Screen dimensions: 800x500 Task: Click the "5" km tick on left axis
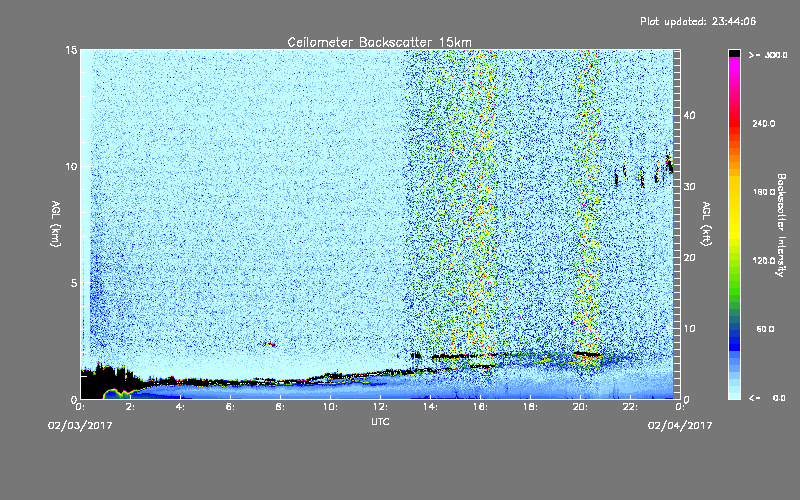coord(73,283)
